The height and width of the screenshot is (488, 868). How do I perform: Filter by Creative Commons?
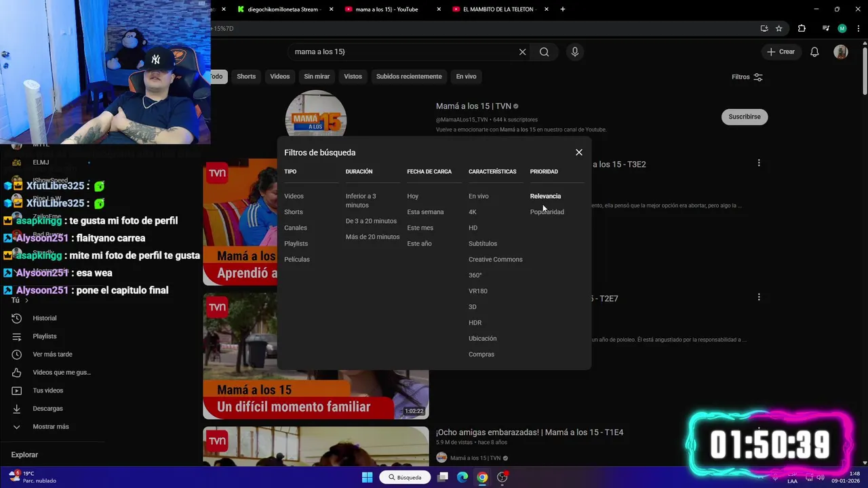[x=496, y=260]
